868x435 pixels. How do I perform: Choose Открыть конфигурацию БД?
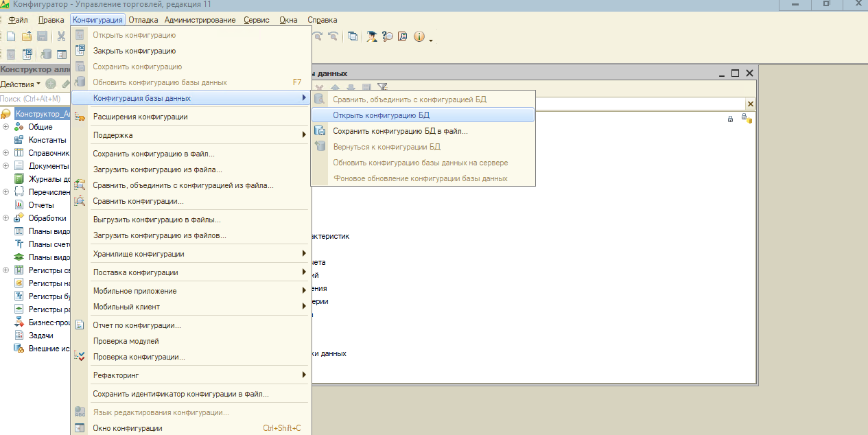coord(423,115)
